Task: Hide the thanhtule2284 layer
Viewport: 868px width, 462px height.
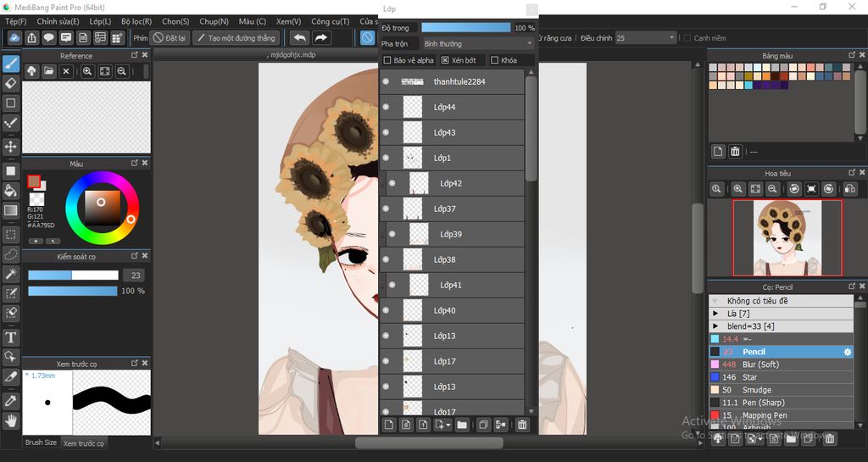Action: [x=386, y=81]
